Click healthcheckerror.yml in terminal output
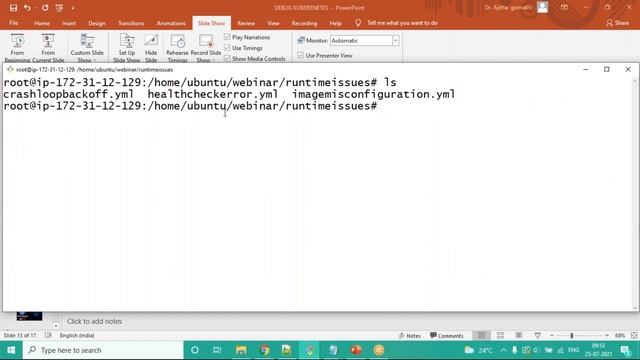Viewport: 640px width, 360px height. click(x=213, y=94)
